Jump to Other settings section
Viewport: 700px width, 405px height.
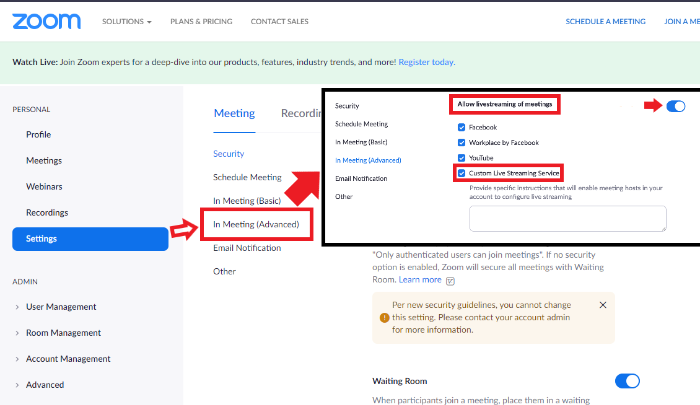[224, 271]
